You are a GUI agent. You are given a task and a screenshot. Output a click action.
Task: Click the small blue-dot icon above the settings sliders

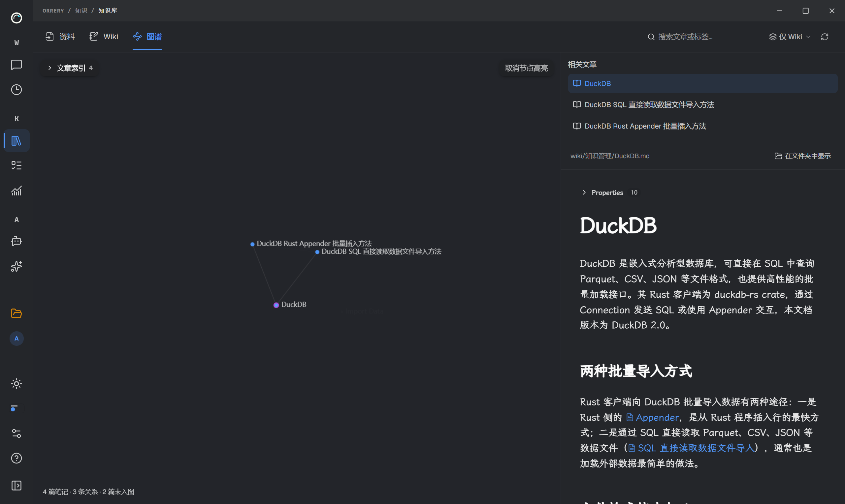(x=14, y=408)
